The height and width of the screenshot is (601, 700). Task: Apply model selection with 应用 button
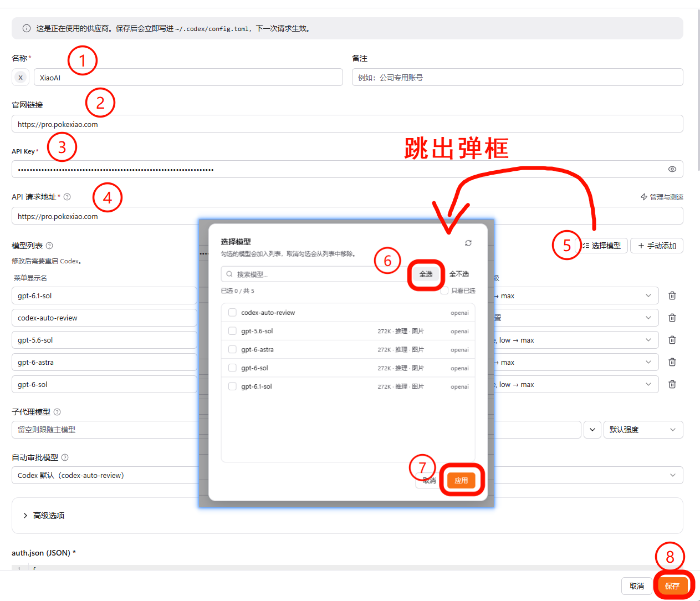(461, 480)
